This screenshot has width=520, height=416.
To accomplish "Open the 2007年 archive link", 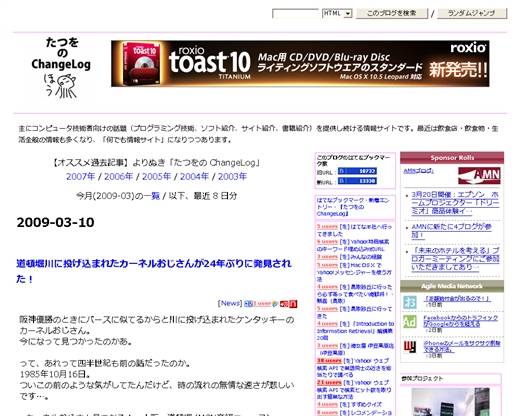I will 80,177.
